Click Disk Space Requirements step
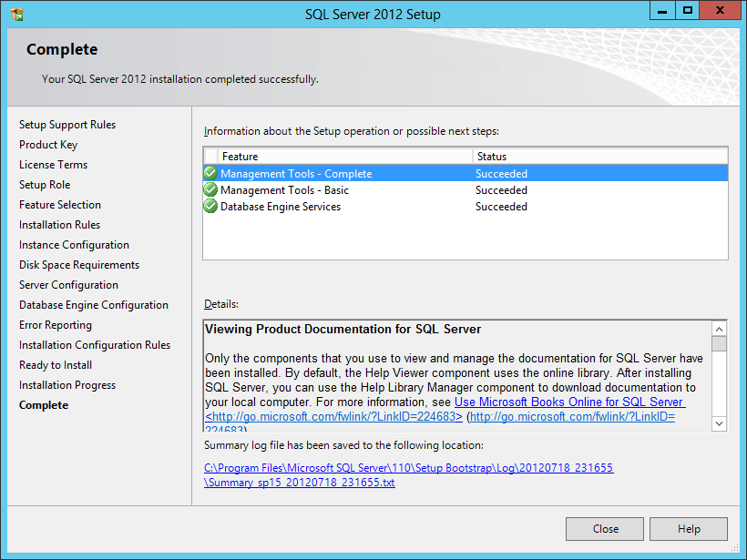Image resolution: width=747 pixels, height=560 pixels. coord(79,264)
